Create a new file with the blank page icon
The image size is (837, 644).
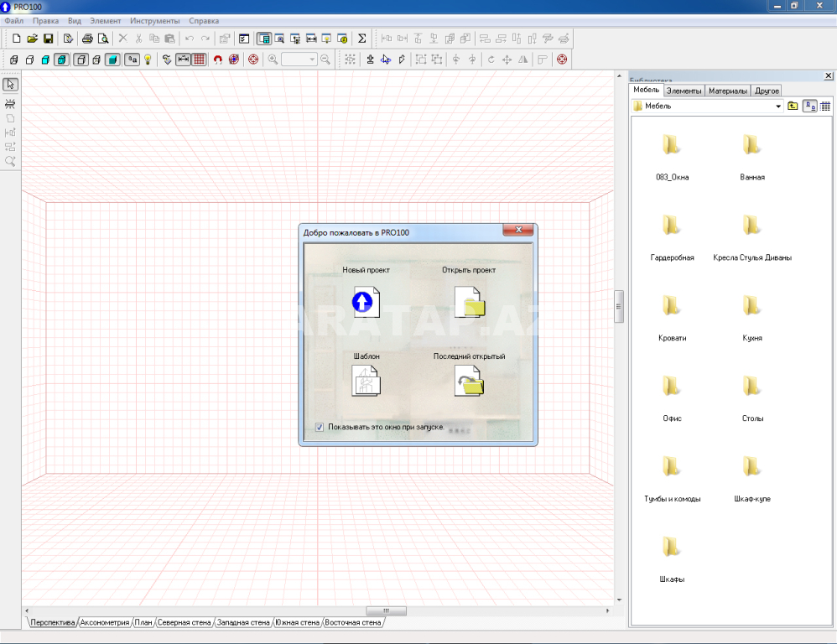pos(16,39)
